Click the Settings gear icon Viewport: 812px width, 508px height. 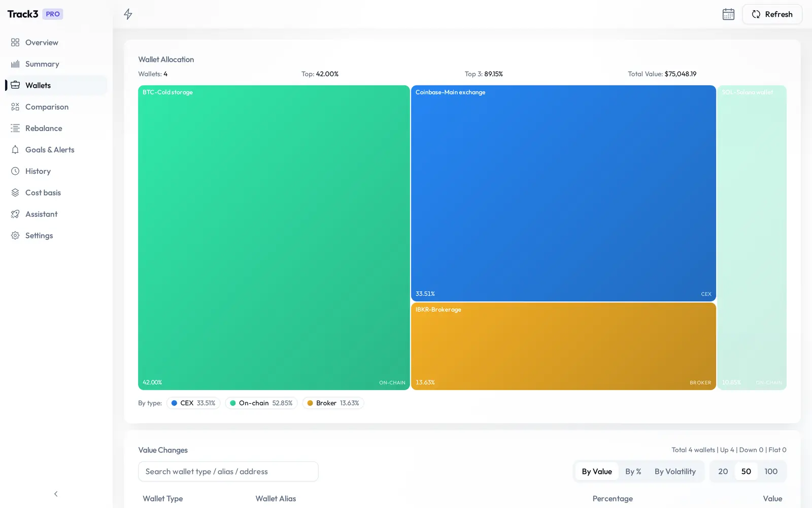[x=15, y=236]
